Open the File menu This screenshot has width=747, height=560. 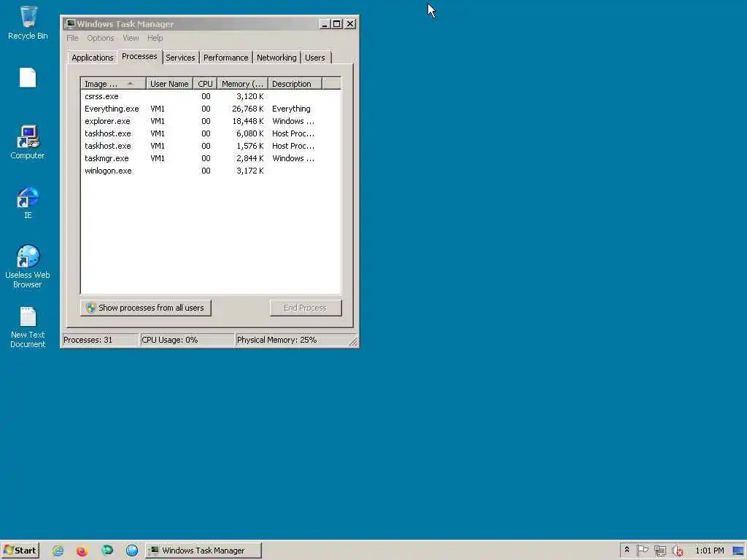tap(72, 38)
